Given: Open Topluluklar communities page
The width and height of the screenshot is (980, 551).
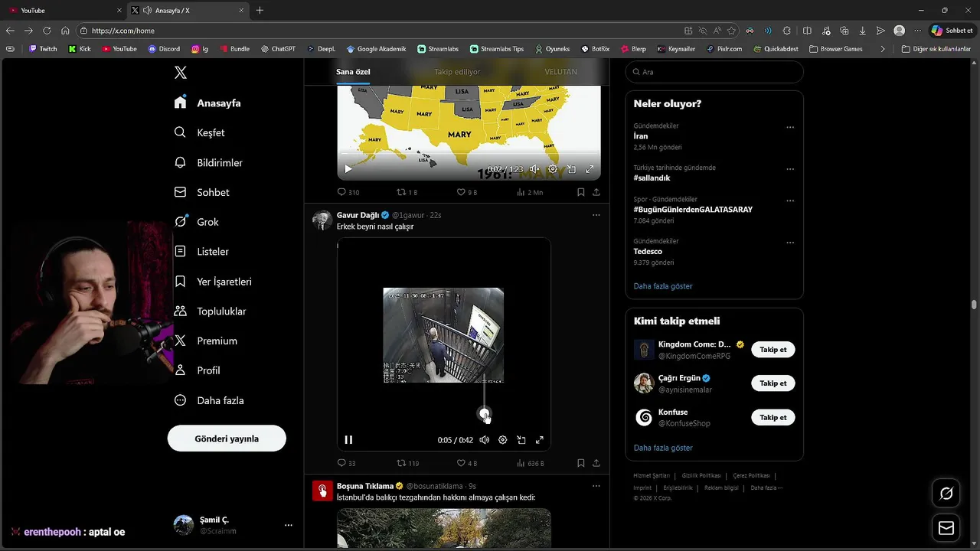Looking at the screenshot, I should click(211, 311).
